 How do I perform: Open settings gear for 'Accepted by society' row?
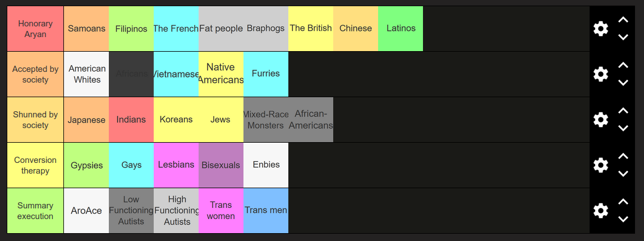click(600, 74)
